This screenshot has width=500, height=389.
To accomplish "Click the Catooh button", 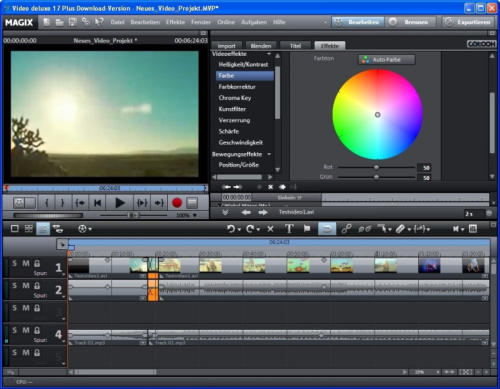I will tap(481, 44).
